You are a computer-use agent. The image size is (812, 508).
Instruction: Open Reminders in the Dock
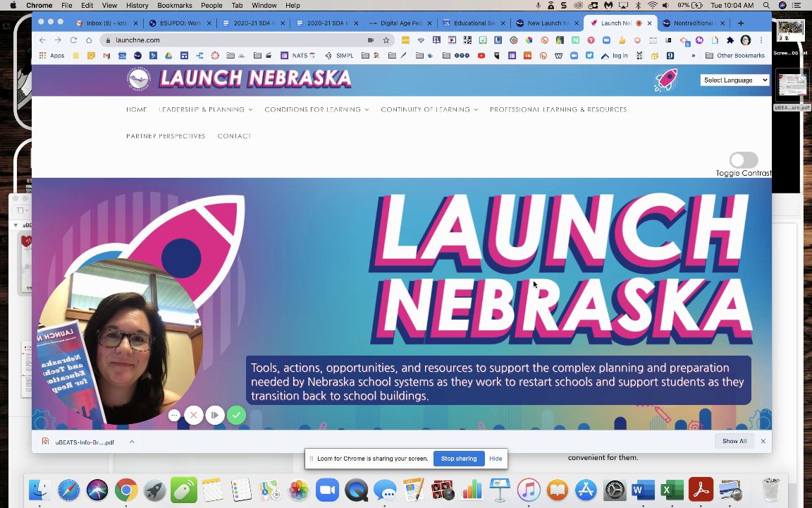point(241,490)
